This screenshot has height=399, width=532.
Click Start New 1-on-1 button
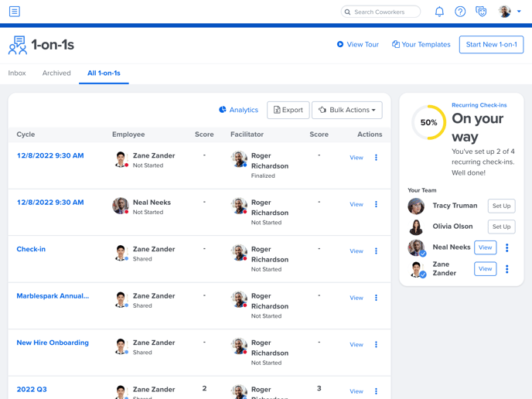point(491,44)
